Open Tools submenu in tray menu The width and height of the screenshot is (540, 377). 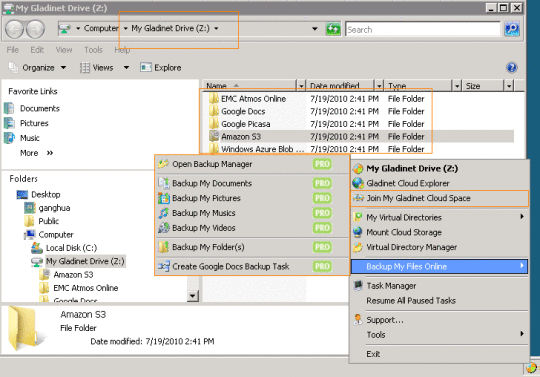(x=439, y=335)
